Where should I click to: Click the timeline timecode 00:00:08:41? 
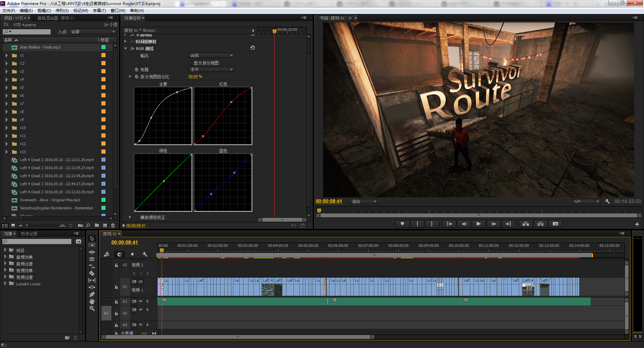[124, 242]
